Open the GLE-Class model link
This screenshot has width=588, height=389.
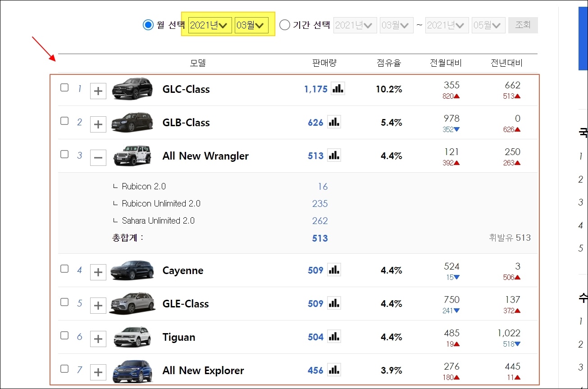click(186, 304)
